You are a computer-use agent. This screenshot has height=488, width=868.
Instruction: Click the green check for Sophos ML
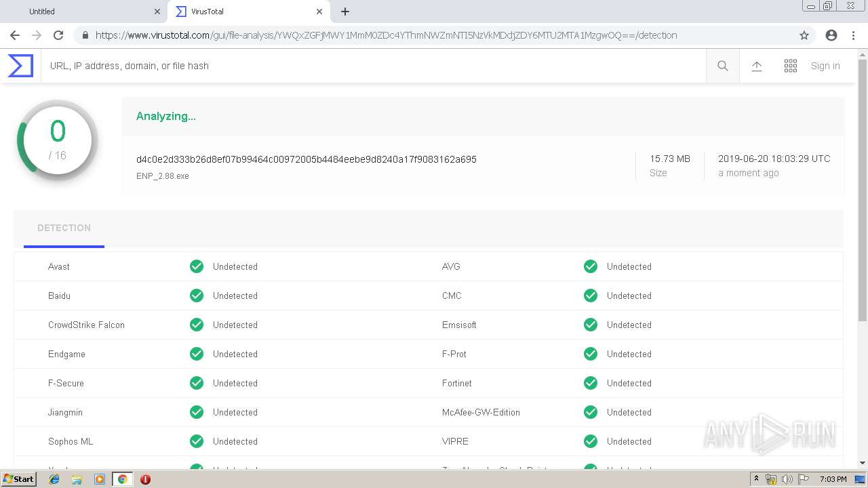197,441
